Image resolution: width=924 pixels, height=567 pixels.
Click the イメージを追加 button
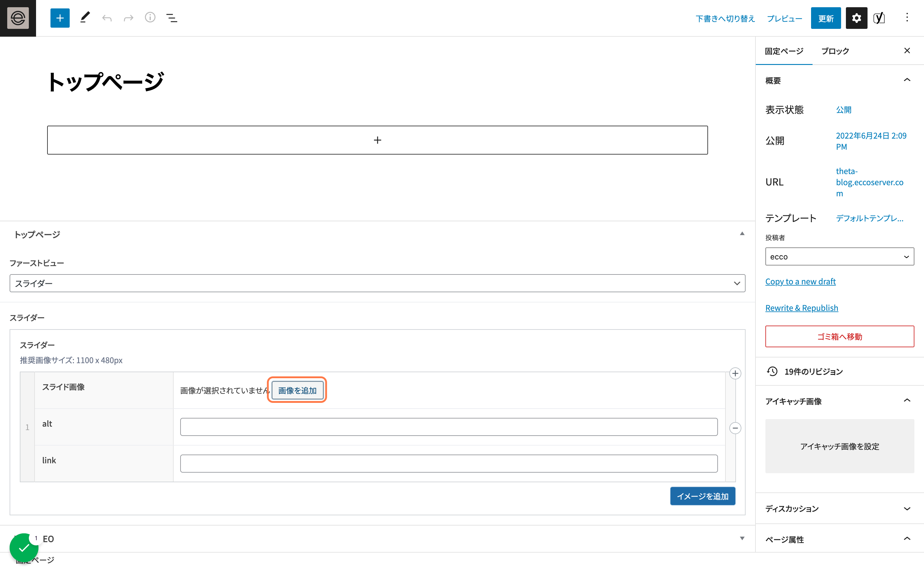coord(703,496)
